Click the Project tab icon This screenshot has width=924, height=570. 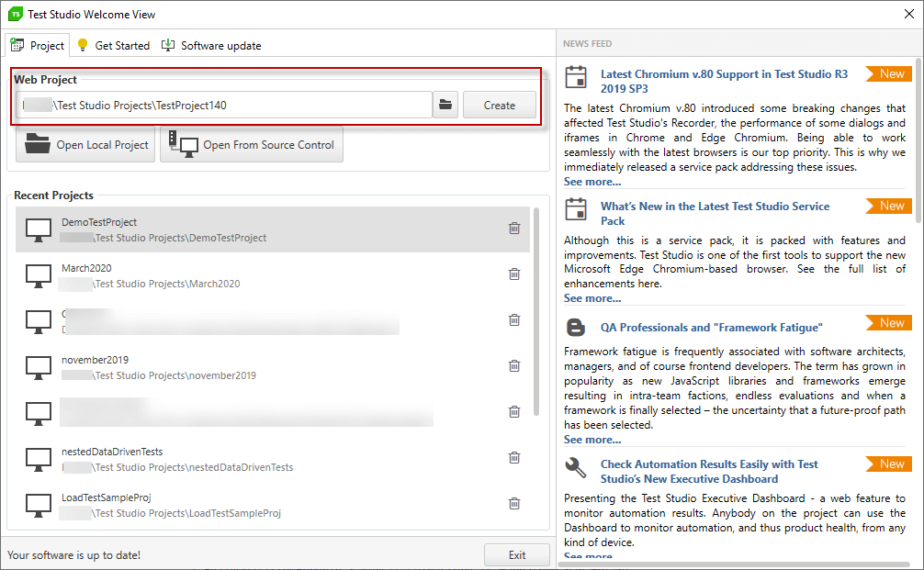(x=17, y=45)
